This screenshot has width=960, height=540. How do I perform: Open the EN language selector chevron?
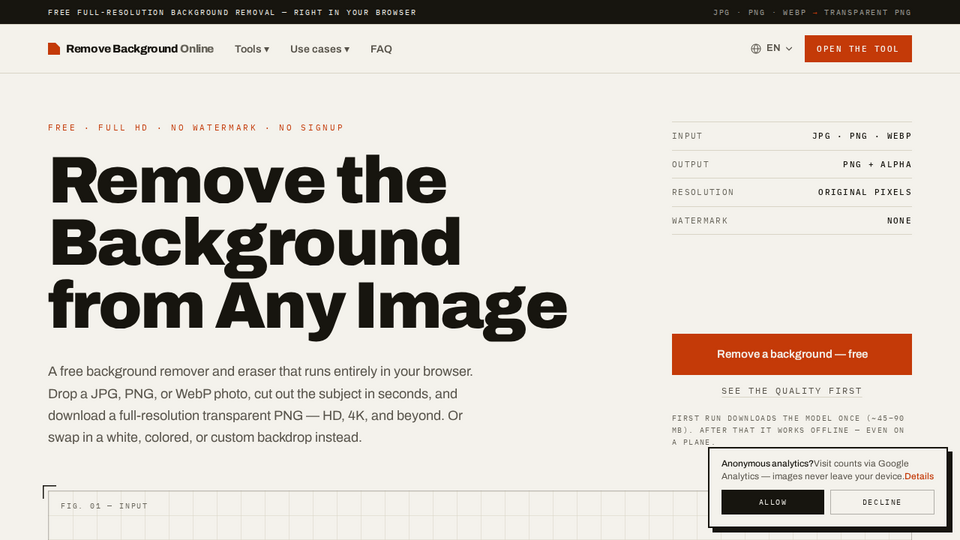(789, 48)
